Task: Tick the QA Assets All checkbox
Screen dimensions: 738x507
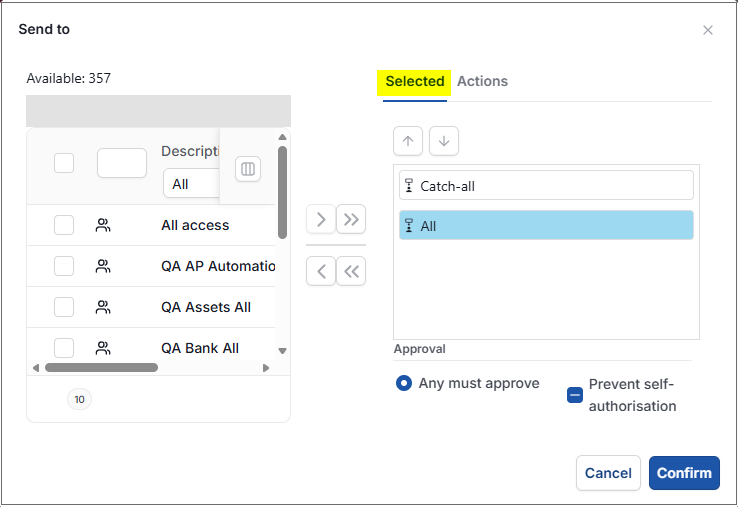Action: pos(64,307)
